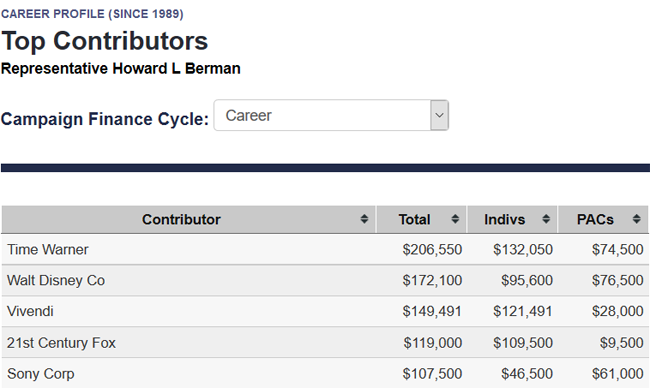Open the Campaign Finance Cycle dropdown

(331, 115)
